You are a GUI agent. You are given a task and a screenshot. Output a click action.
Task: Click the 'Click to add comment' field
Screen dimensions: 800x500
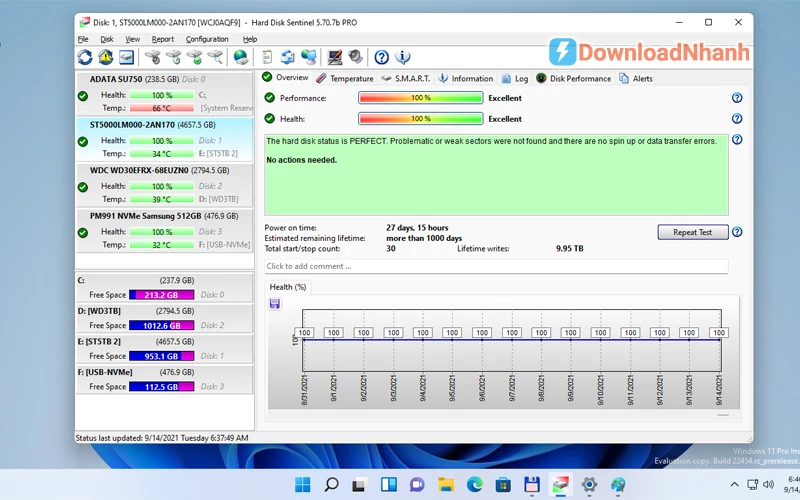(496, 266)
